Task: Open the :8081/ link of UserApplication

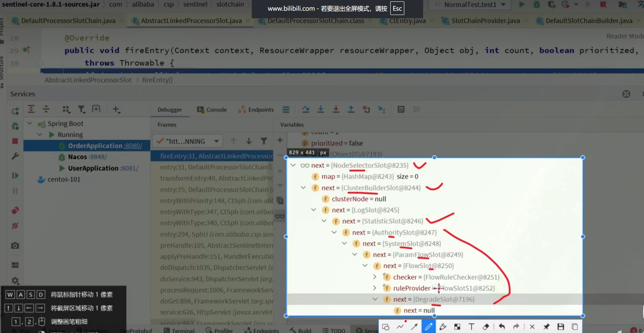Action: point(129,168)
